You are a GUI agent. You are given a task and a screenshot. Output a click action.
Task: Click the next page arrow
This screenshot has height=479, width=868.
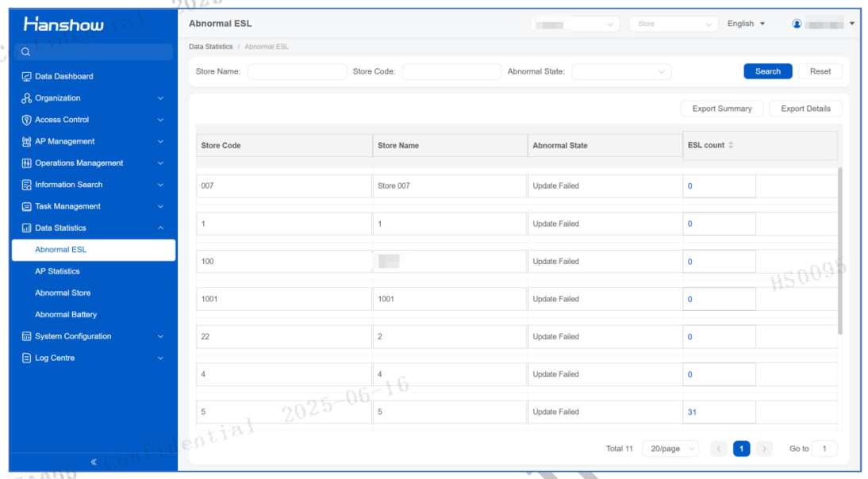(765, 449)
